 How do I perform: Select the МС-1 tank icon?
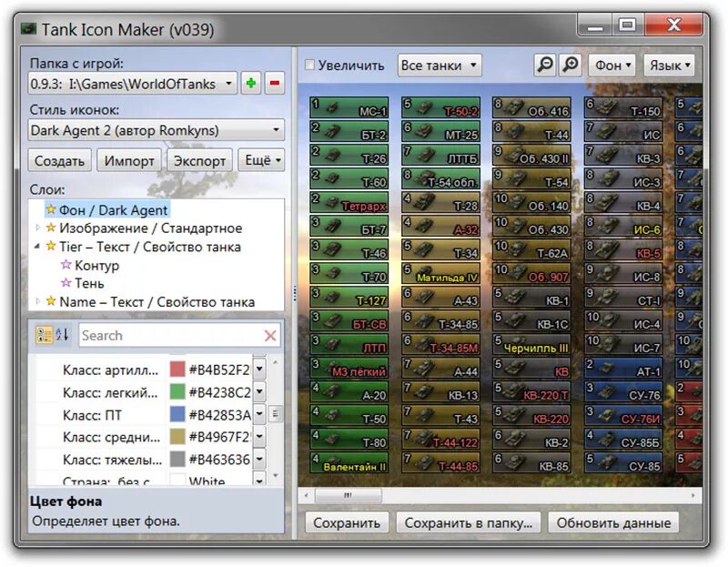[x=349, y=107]
